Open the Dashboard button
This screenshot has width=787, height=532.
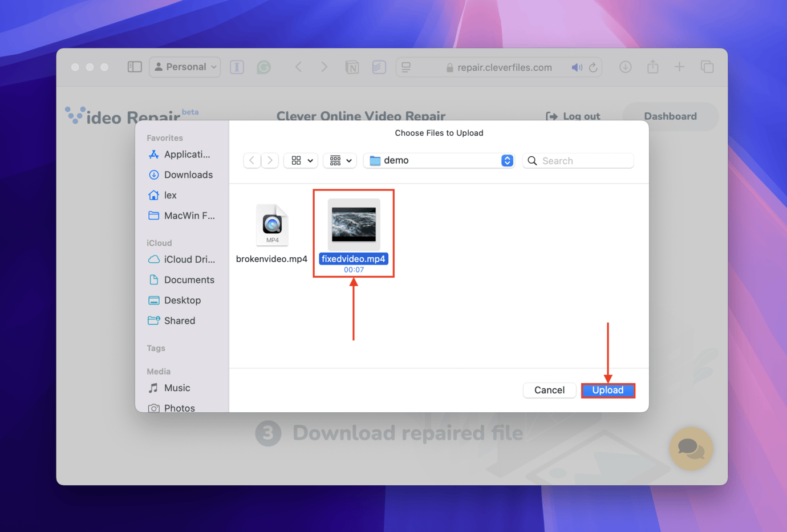pos(671,116)
